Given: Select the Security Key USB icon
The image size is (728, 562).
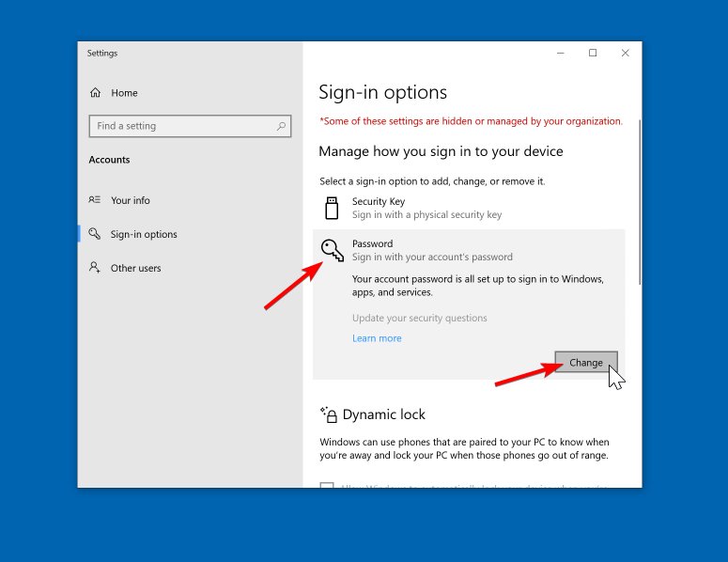Looking at the screenshot, I should [x=332, y=208].
